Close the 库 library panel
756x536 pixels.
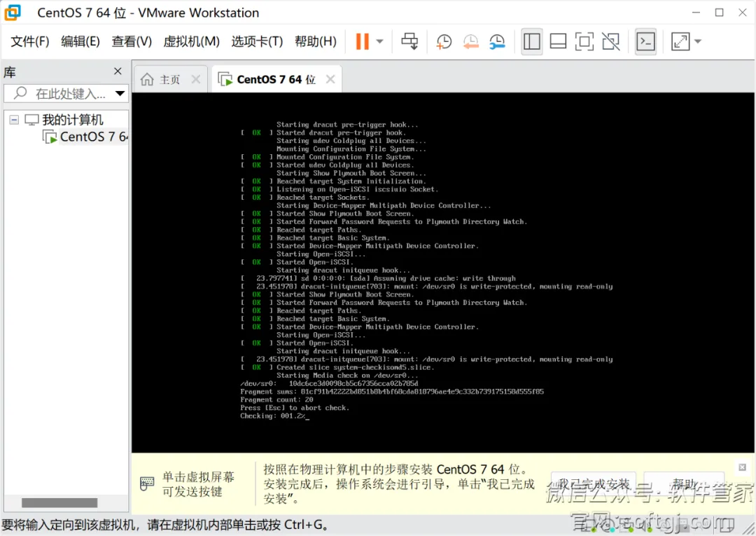118,71
